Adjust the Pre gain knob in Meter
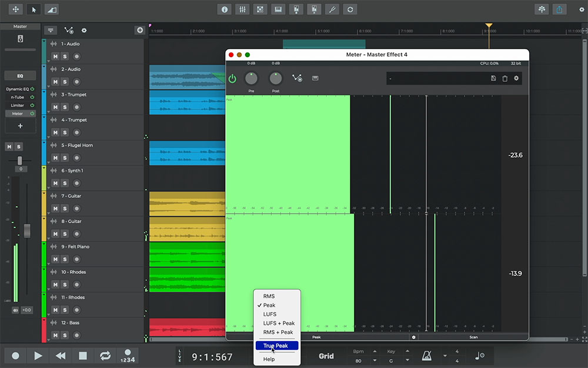Viewport: 588px width, 368px height. [x=251, y=78]
